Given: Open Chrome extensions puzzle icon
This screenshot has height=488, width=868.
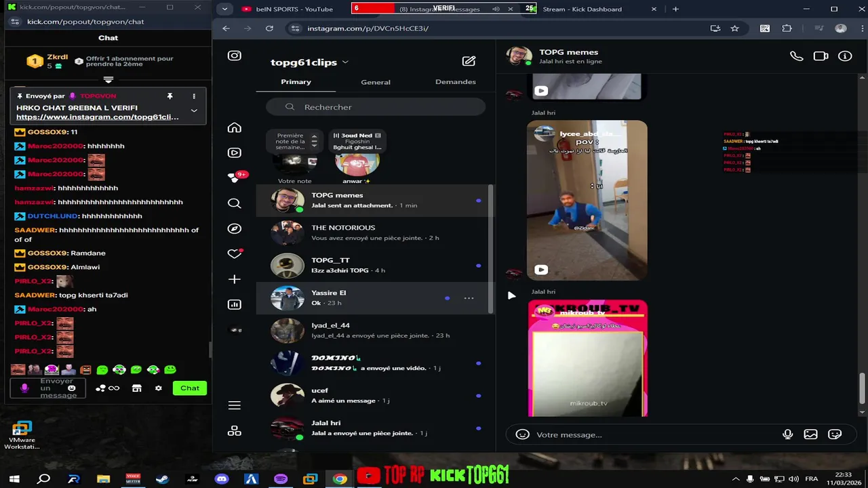Looking at the screenshot, I should click(787, 28).
